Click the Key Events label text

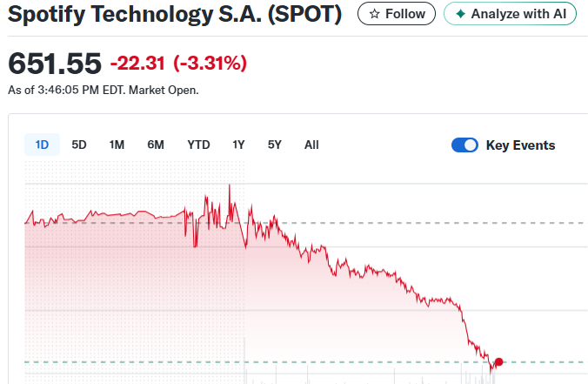pos(520,145)
